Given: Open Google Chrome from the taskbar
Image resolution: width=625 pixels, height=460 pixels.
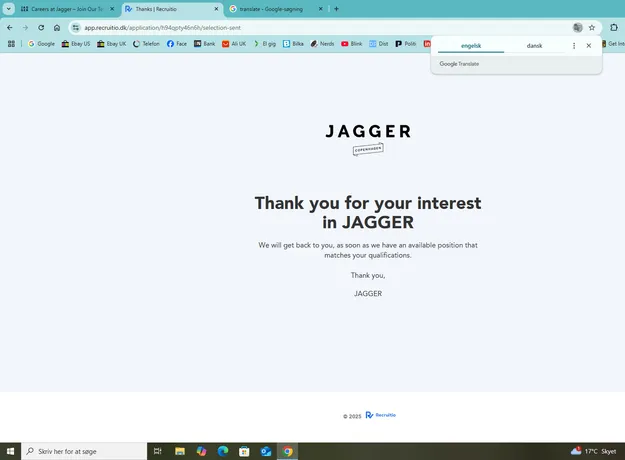Looking at the screenshot, I should (x=288, y=451).
